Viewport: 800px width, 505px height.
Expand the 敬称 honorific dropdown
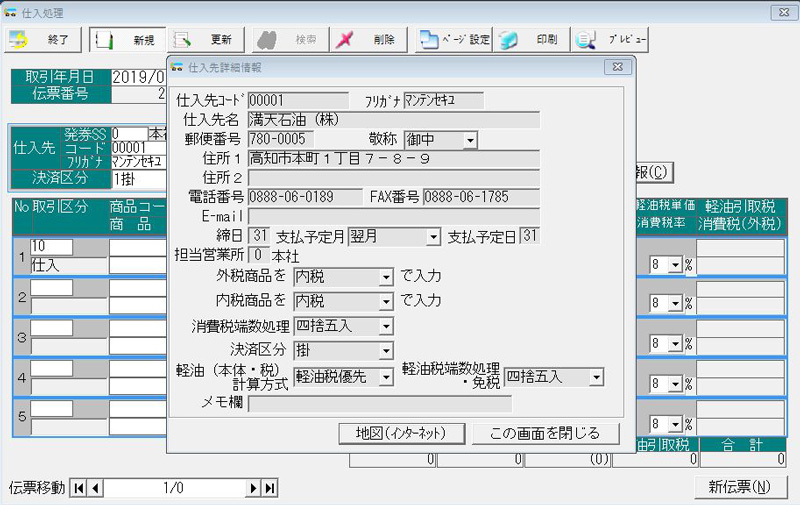tap(470, 141)
